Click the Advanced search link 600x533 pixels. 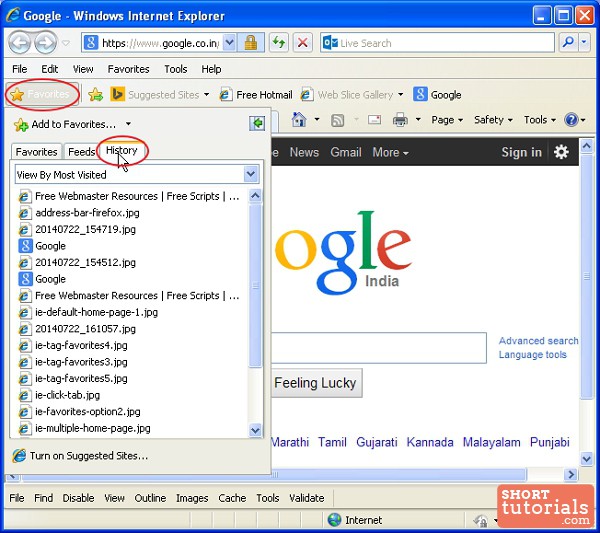click(x=538, y=341)
